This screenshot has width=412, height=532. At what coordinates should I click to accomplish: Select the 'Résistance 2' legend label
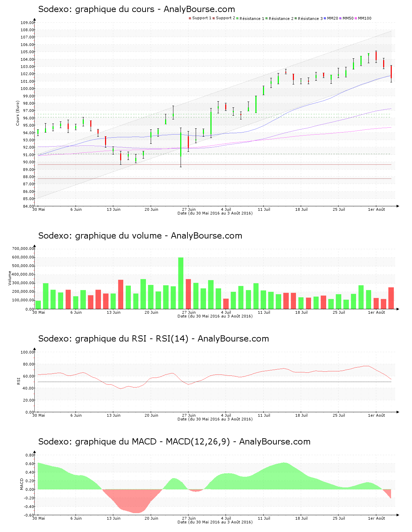pos(281,19)
